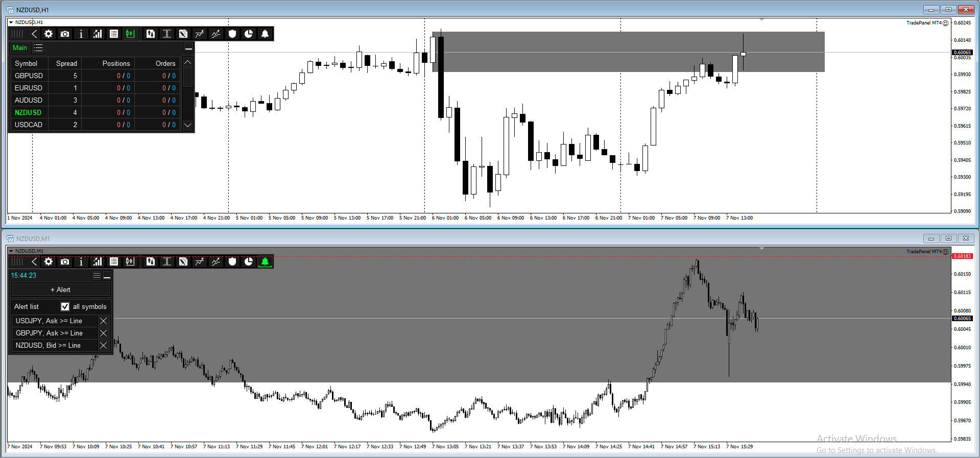Image resolution: width=980 pixels, height=458 pixels.
Task: Minimize the alert panel
Action: [x=107, y=275]
